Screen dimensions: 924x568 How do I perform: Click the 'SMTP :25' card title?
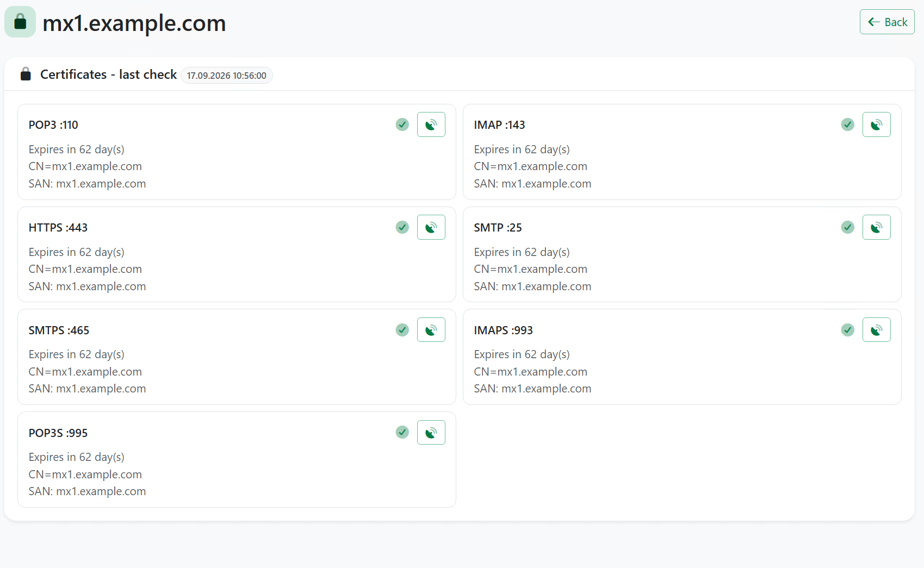click(498, 228)
